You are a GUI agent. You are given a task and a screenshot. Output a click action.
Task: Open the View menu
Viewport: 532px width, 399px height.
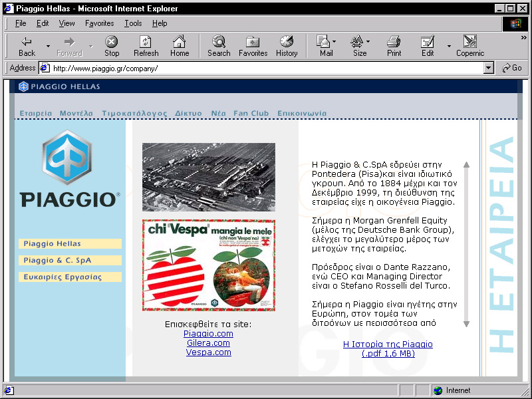click(66, 23)
